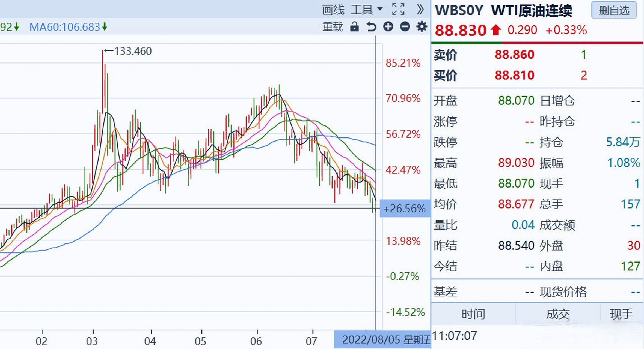This screenshot has width=644, height=349.
Task: Click the 成交 column header
Action: point(558,314)
